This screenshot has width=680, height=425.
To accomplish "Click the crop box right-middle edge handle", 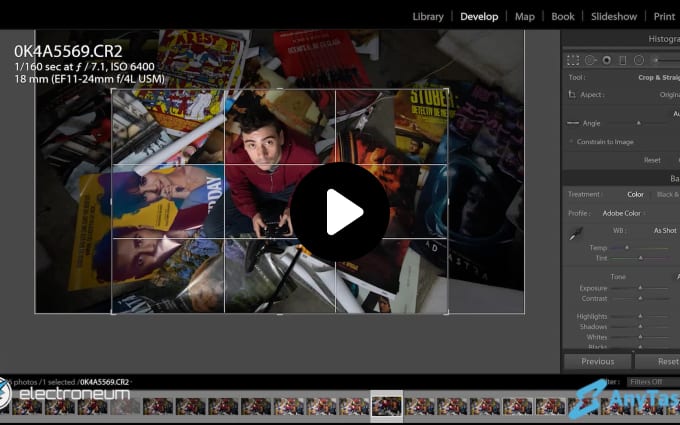I will 448,201.
